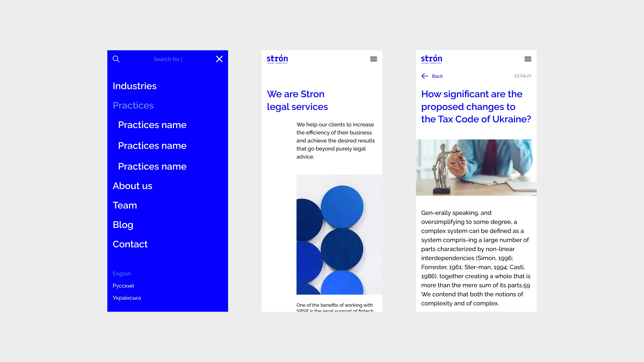The width and height of the screenshot is (644, 362).
Task: Open the Blog menu item
Action: pos(123,225)
